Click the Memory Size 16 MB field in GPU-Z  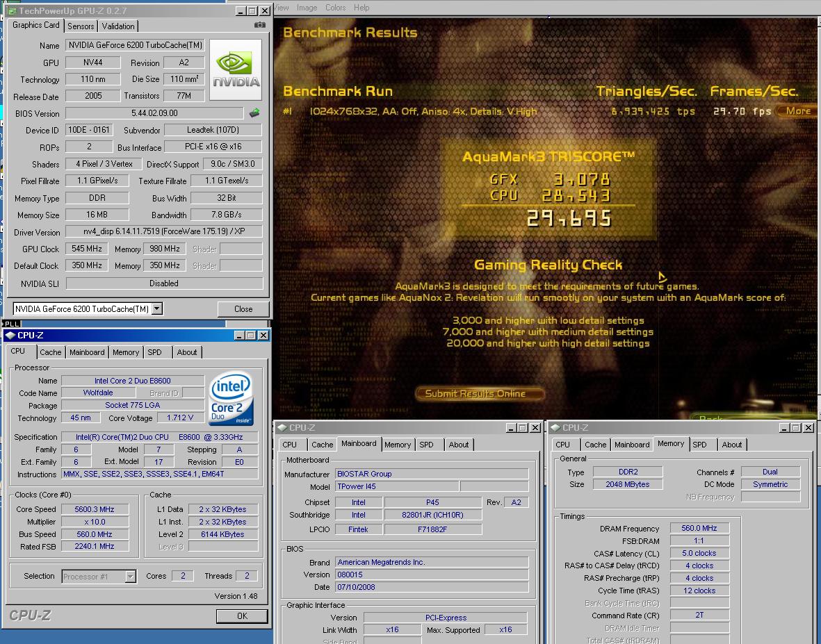click(97, 215)
